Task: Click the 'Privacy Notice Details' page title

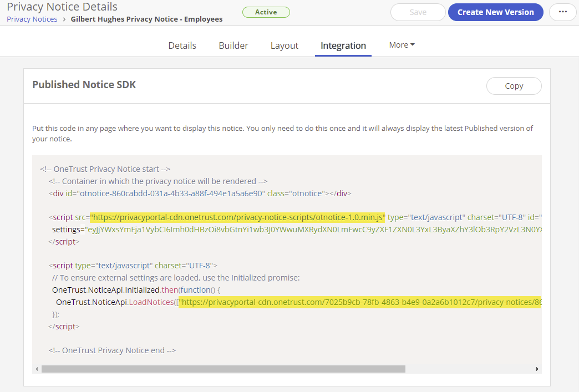Action: (x=62, y=7)
